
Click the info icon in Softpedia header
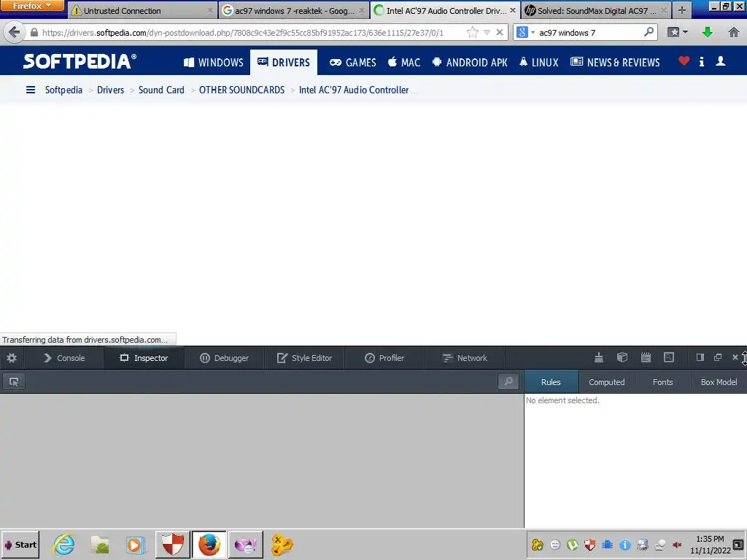702,61
